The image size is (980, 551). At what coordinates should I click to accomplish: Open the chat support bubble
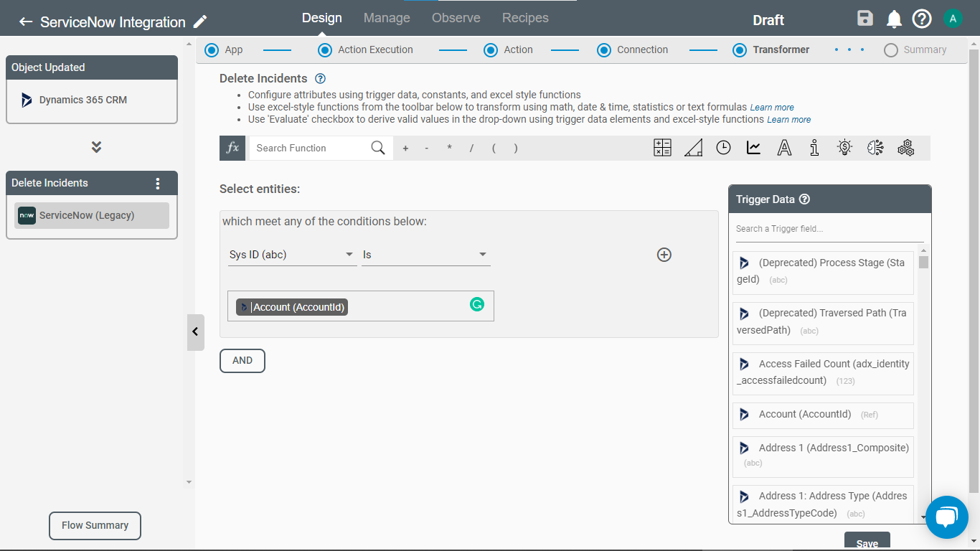click(947, 517)
